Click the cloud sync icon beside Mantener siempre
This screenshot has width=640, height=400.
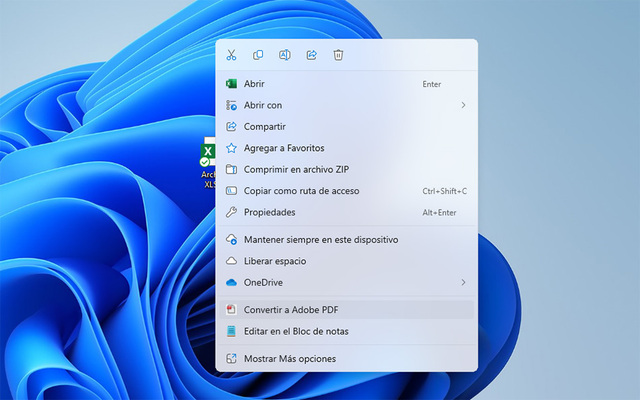[x=231, y=240]
